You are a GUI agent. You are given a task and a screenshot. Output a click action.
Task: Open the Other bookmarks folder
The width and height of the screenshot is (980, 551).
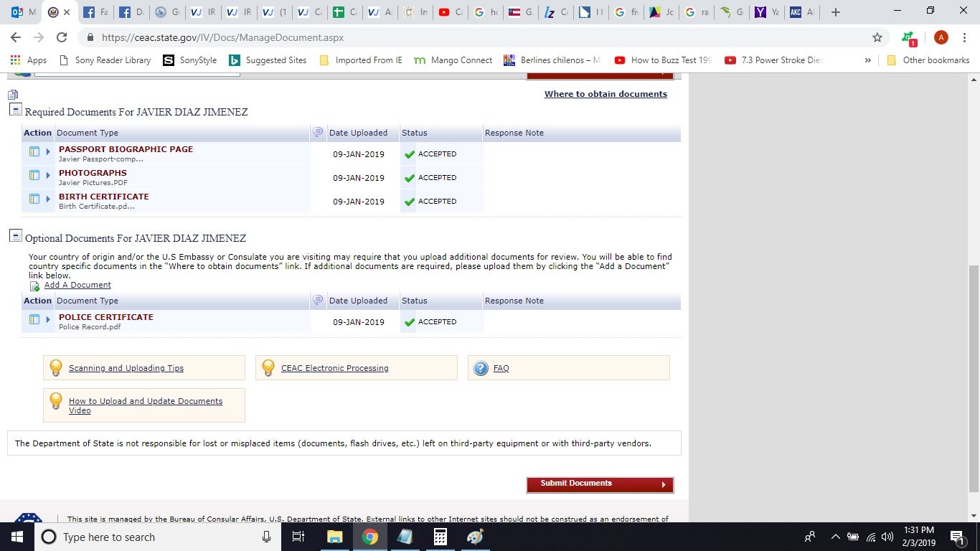(x=928, y=60)
